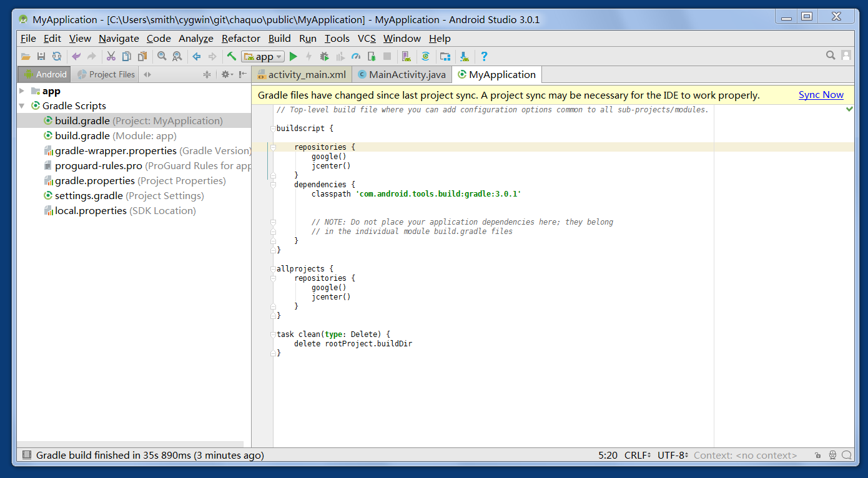Click the Save All floppy disk icon
This screenshot has width=868, height=478.
click(41, 57)
